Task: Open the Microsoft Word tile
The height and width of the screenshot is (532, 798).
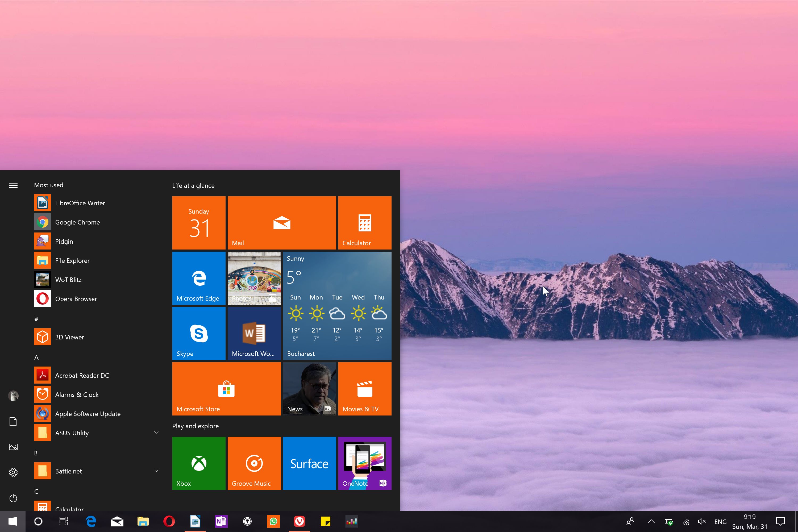Action: pos(254,334)
